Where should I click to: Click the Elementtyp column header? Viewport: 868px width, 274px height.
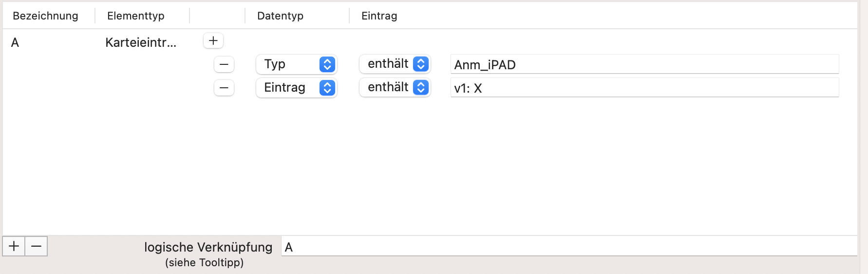tap(136, 16)
